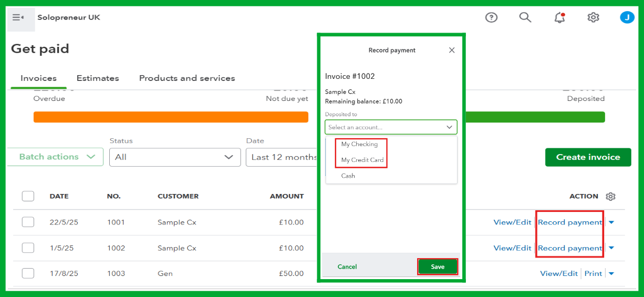Tick the checkbox for invoice 1001
Viewport: 644px width, 297px height.
[28, 222]
